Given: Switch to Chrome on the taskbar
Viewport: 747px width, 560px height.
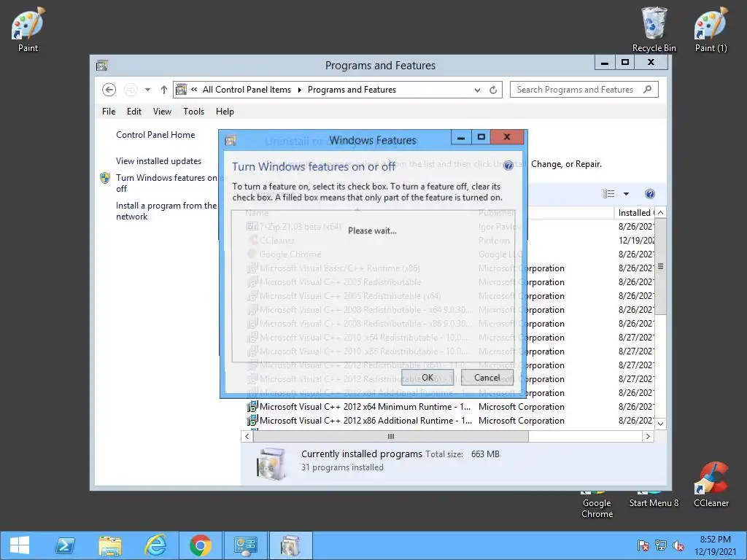Looking at the screenshot, I should (201, 545).
